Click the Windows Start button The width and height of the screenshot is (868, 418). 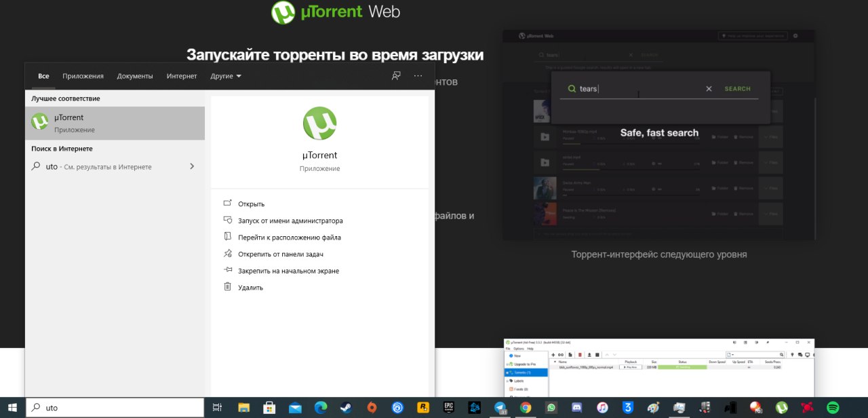click(12, 407)
